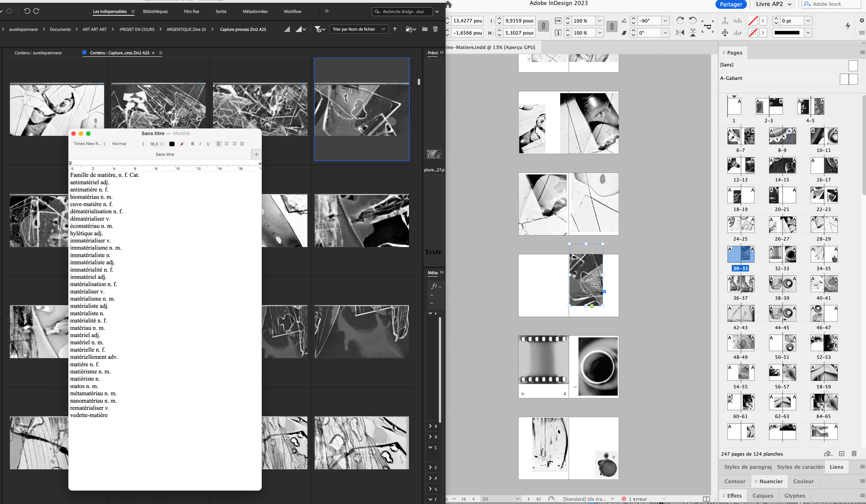Select page spread 32-33 thumbnail
This screenshot has width=866, height=504.
tap(782, 254)
